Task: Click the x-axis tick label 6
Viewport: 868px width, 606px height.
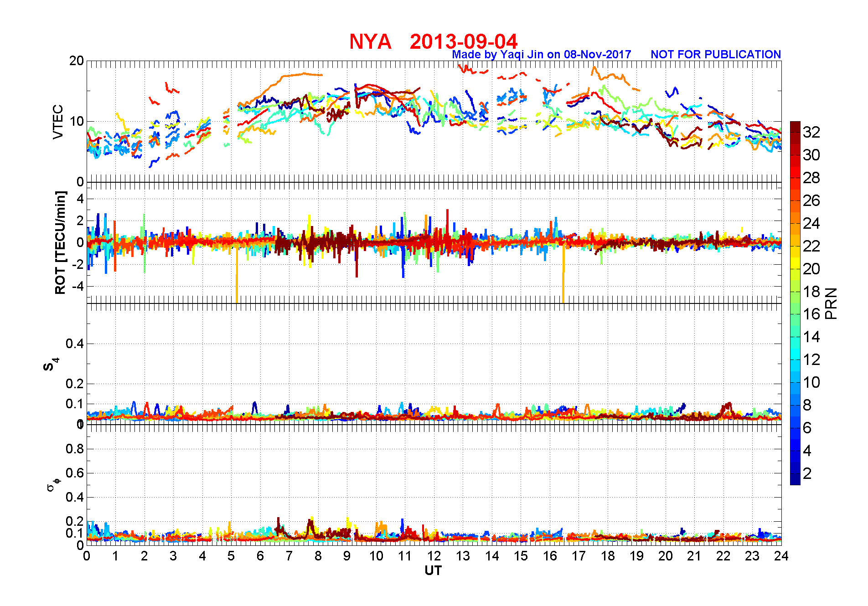Action: tap(260, 556)
